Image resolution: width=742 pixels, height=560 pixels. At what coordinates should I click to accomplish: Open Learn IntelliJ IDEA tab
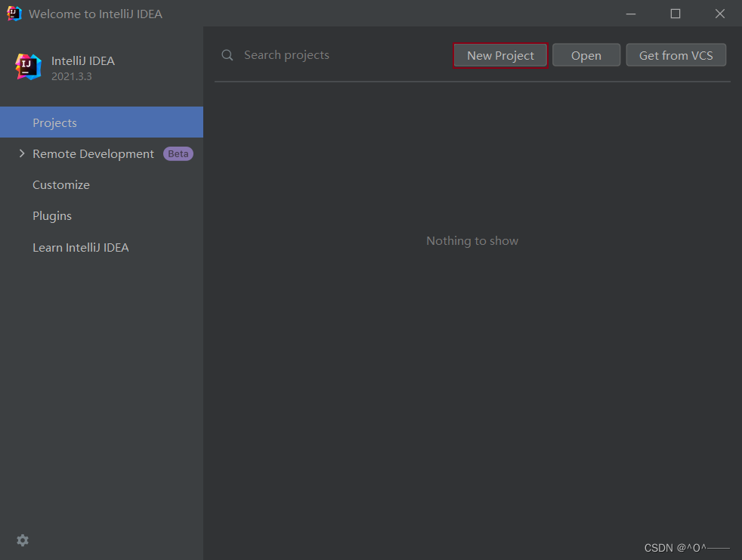pos(101,247)
